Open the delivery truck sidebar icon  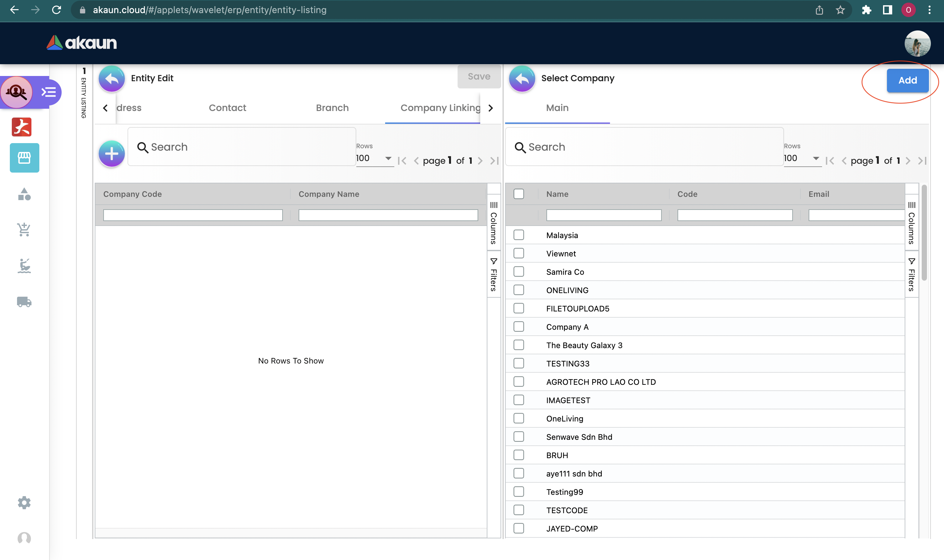pyautogui.click(x=24, y=302)
